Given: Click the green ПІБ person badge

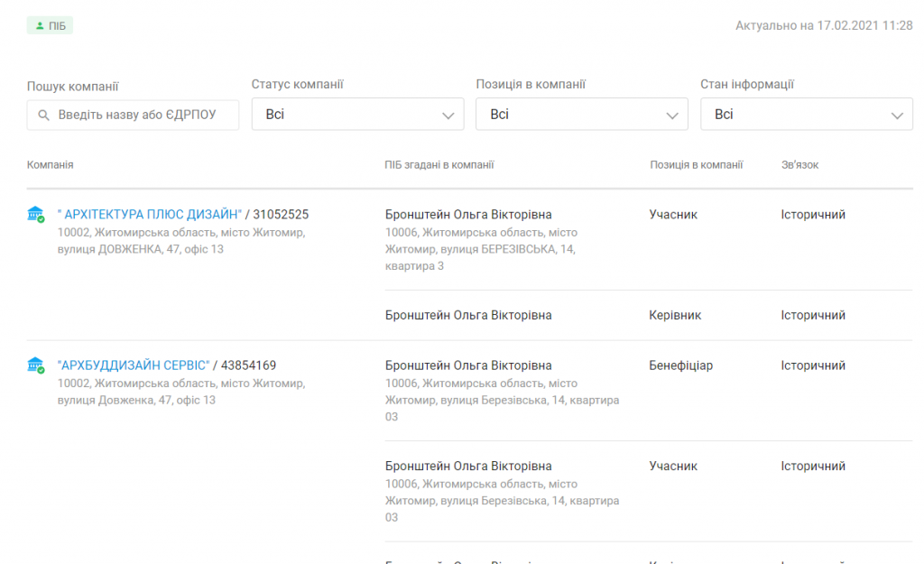Looking at the screenshot, I should click(50, 26).
